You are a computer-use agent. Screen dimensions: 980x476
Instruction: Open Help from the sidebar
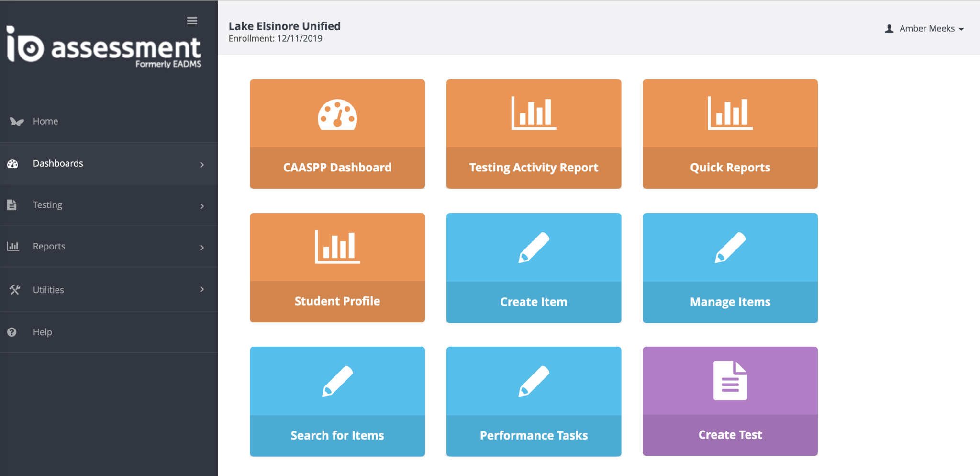point(42,332)
